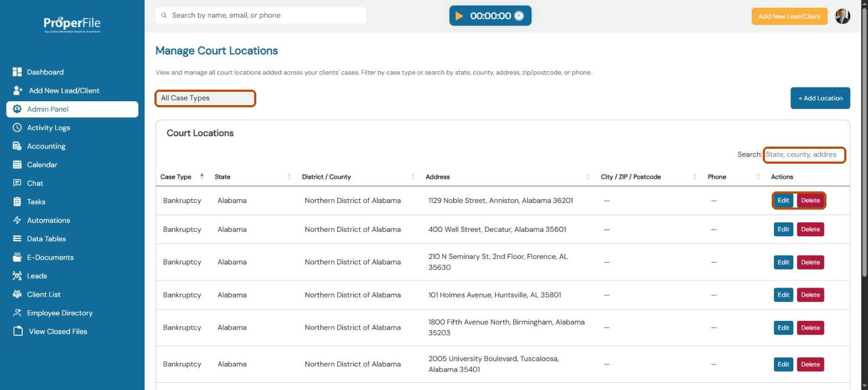Click the E-Documents icon in sidebar
This screenshot has height=390, width=868.
point(17,257)
